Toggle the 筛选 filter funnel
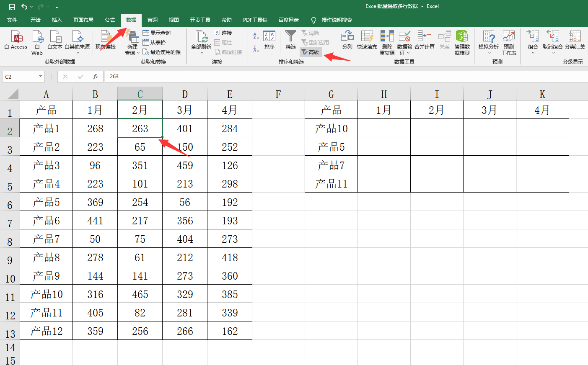This screenshot has width=588, height=365. point(291,40)
